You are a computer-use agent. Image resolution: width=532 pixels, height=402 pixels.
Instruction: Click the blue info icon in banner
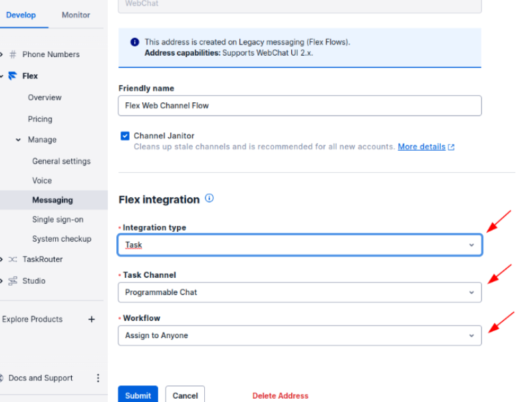[x=135, y=42]
